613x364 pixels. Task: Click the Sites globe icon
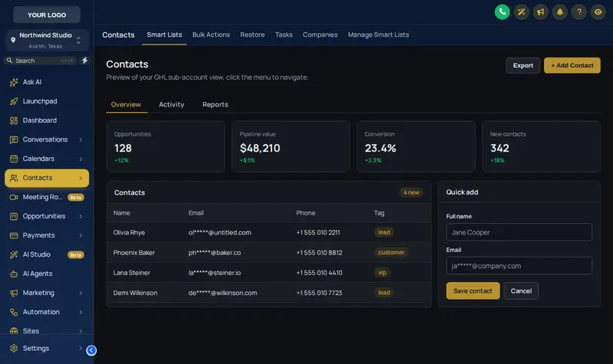click(14, 331)
